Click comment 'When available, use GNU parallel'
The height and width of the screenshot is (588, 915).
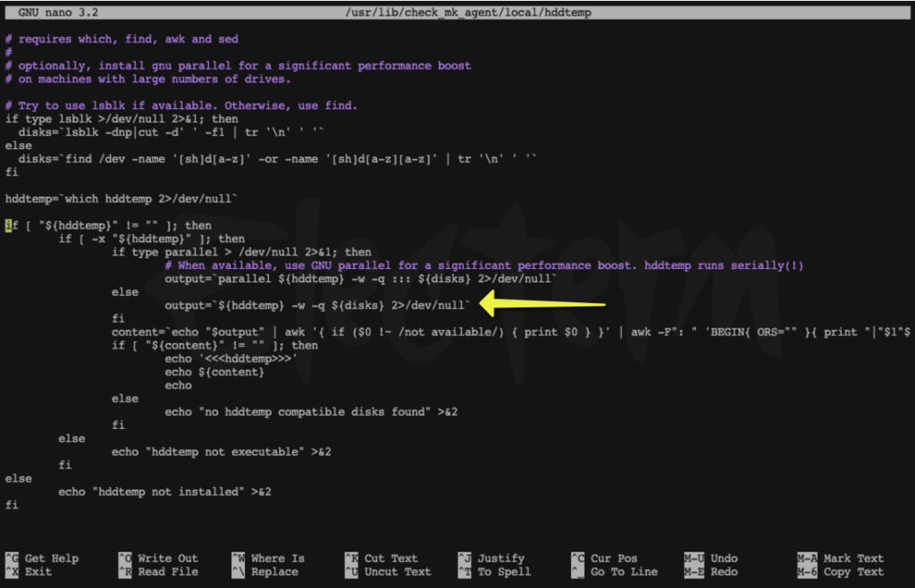[x=484, y=265]
